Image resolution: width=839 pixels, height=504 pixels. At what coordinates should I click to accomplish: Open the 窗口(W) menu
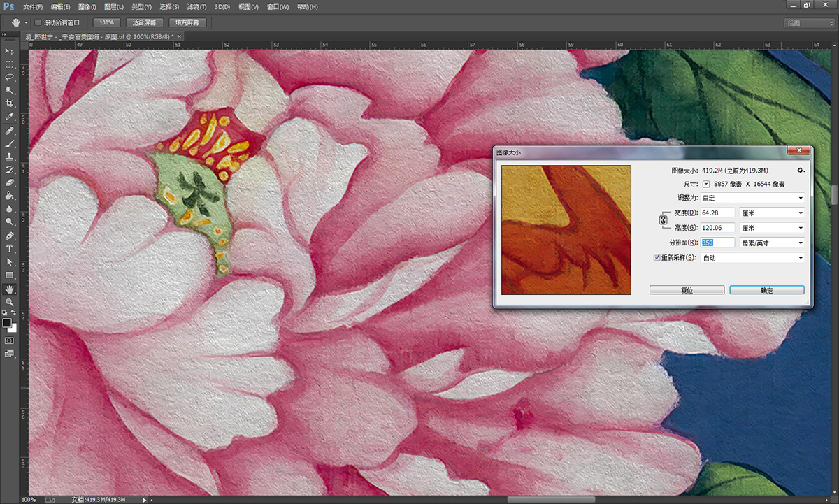point(278,7)
